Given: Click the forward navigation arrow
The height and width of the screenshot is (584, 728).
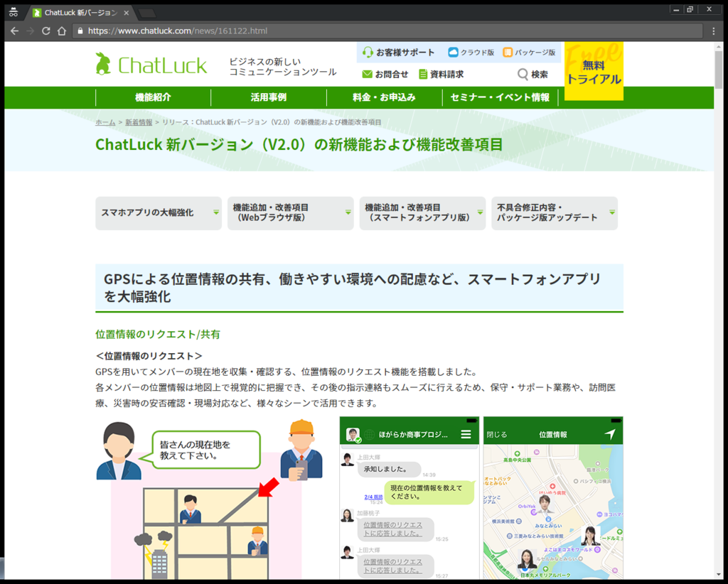Looking at the screenshot, I should click(31, 31).
